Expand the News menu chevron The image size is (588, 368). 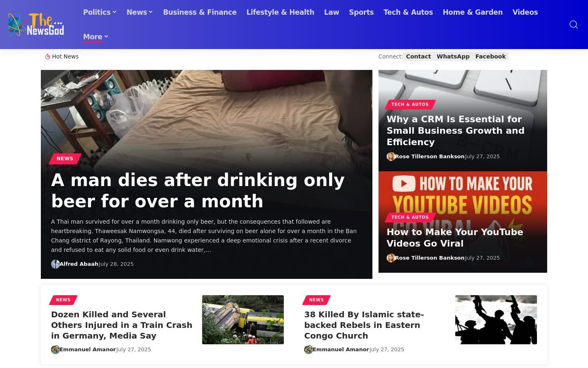[151, 12]
